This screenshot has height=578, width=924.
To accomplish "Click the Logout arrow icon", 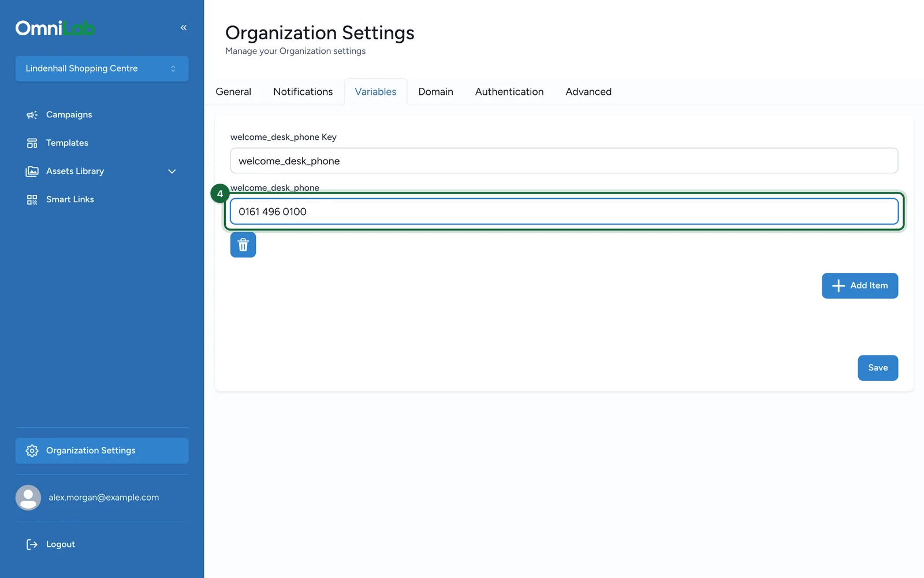I will 32,544.
